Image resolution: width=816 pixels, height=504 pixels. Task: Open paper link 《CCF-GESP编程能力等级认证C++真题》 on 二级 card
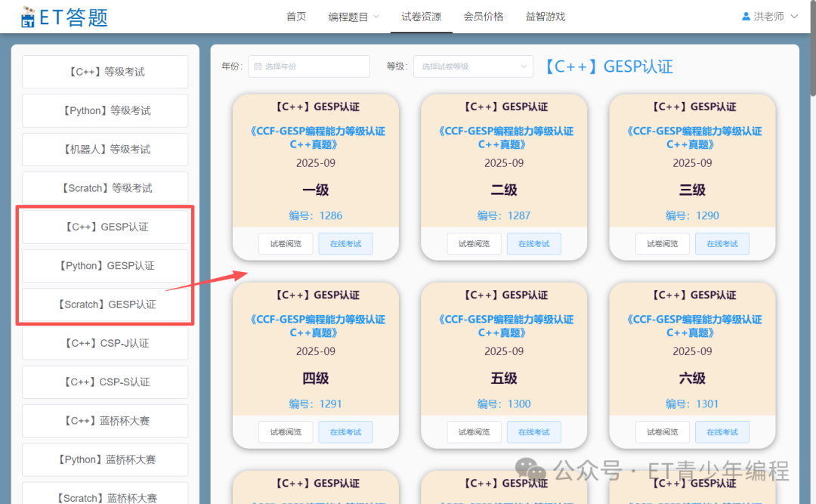(x=503, y=138)
